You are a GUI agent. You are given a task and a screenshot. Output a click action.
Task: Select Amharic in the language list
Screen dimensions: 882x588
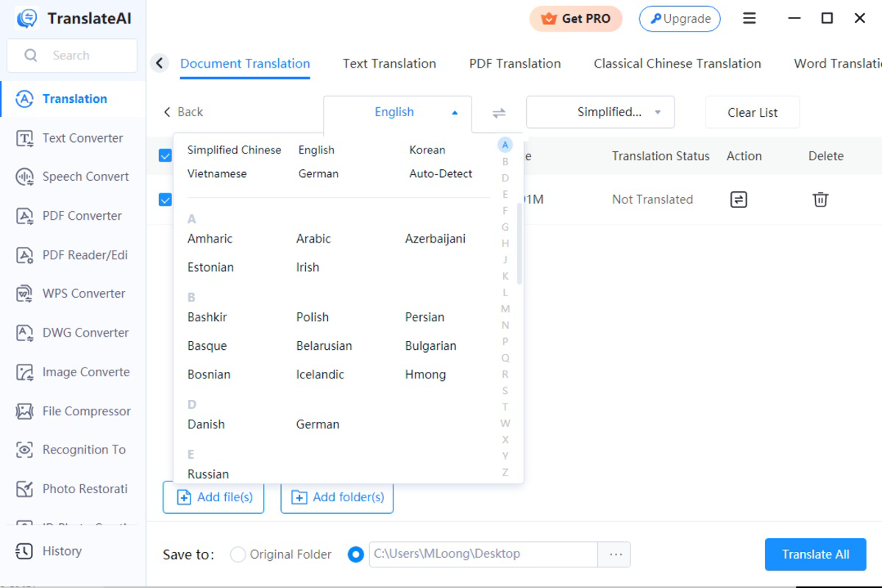coord(210,239)
